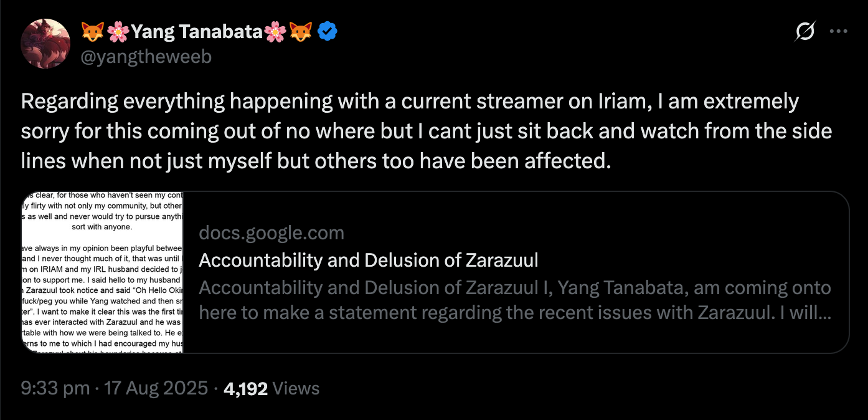Click the docs.google.com domain label
868x420 pixels.
tap(271, 233)
